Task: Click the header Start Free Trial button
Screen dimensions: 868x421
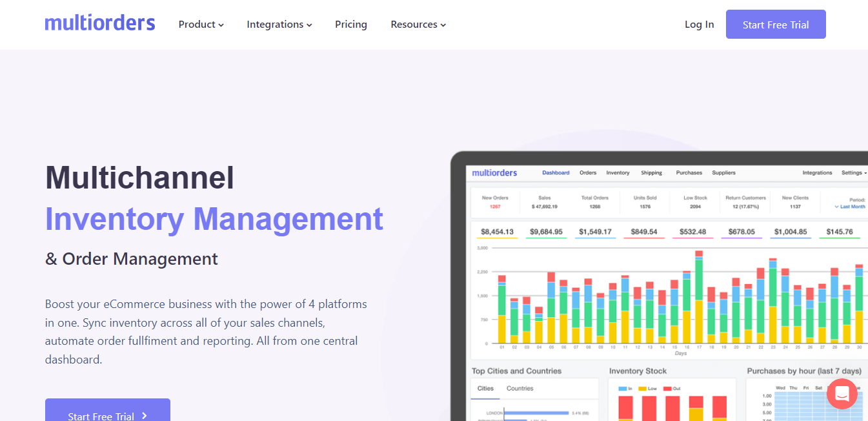Action: (x=776, y=25)
